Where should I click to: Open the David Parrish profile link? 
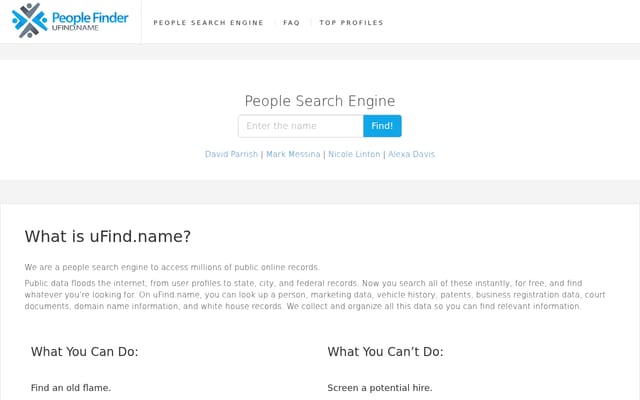pyautogui.click(x=231, y=154)
